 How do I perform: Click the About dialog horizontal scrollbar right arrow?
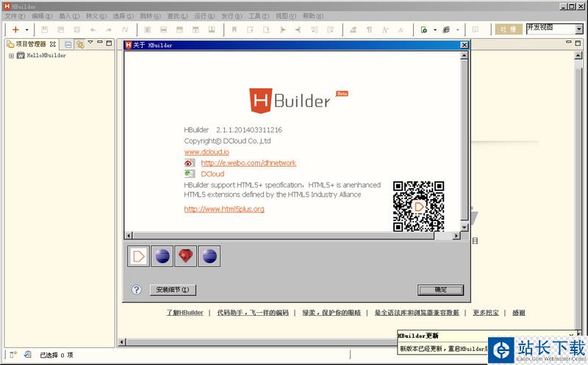[456, 236]
